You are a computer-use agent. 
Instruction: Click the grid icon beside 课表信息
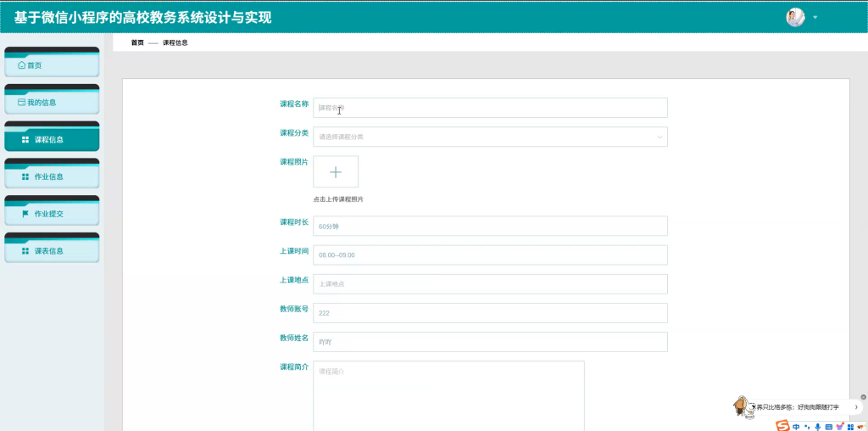pos(25,251)
